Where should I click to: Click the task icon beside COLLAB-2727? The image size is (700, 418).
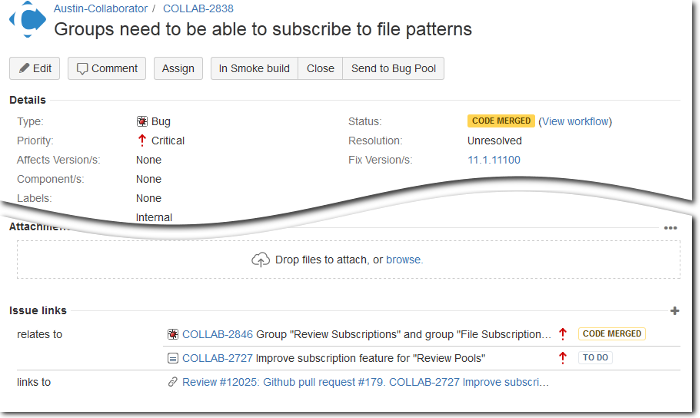(x=173, y=358)
